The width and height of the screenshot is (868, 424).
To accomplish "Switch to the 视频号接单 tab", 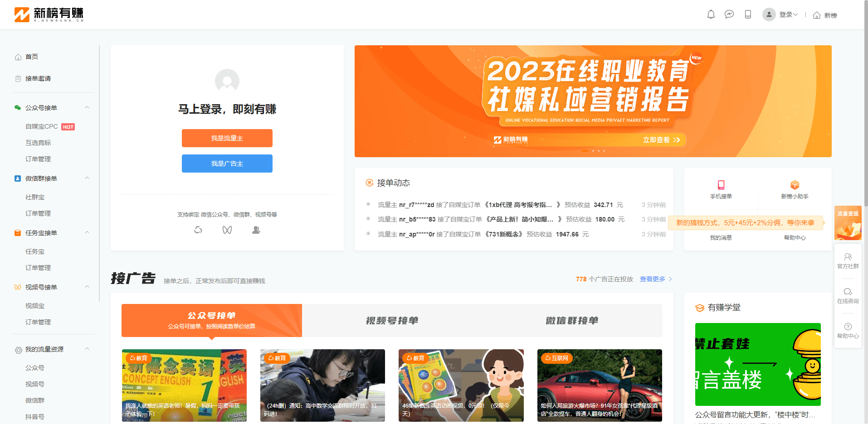I will pos(391,320).
